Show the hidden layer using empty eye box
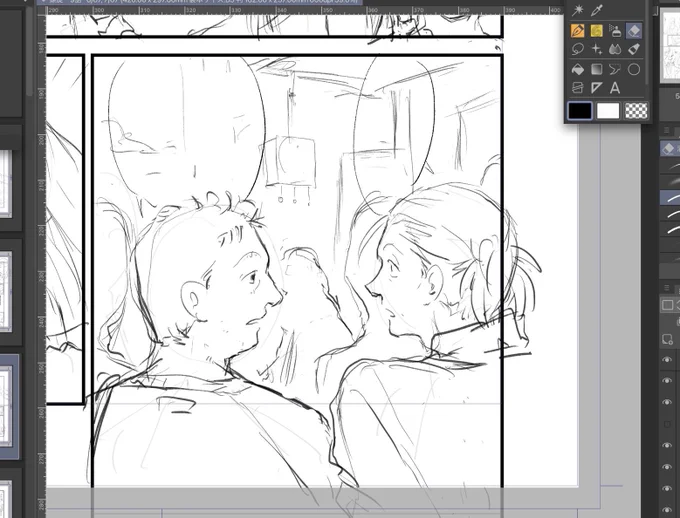680x518 pixels. pos(667,424)
